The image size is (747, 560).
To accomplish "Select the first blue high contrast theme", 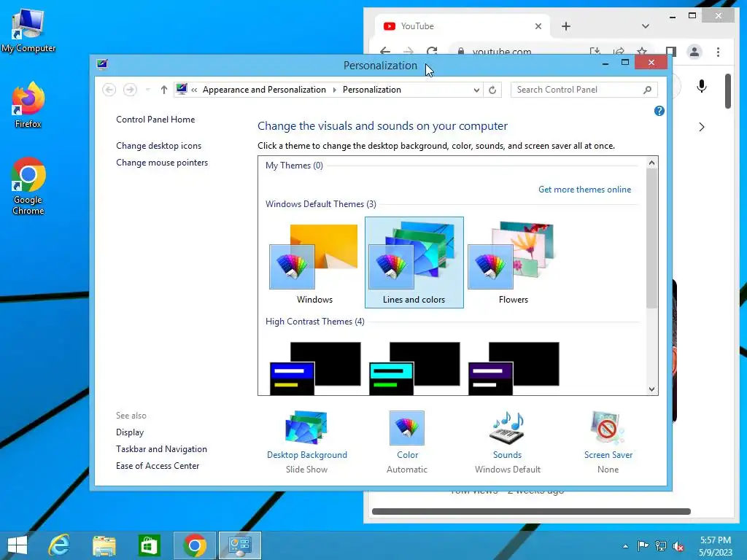I will coord(315,368).
